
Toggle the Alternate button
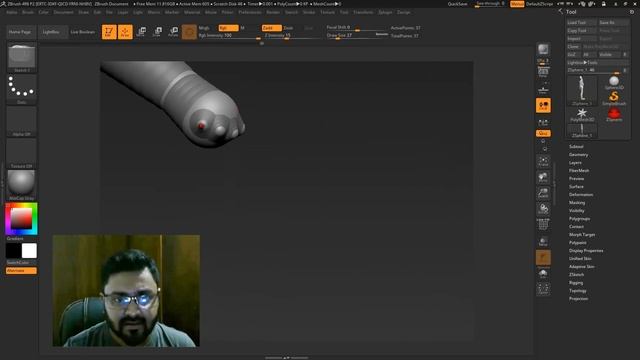tap(21, 271)
